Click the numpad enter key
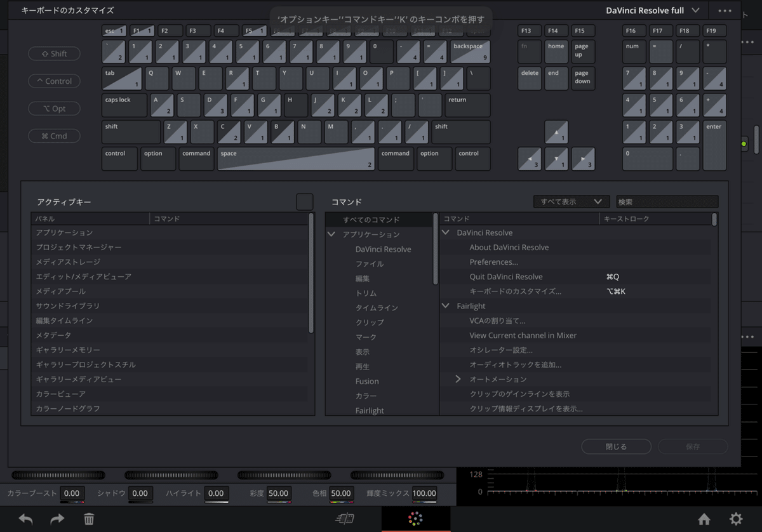This screenshot has height=532, width=762. tap(715, 145)
